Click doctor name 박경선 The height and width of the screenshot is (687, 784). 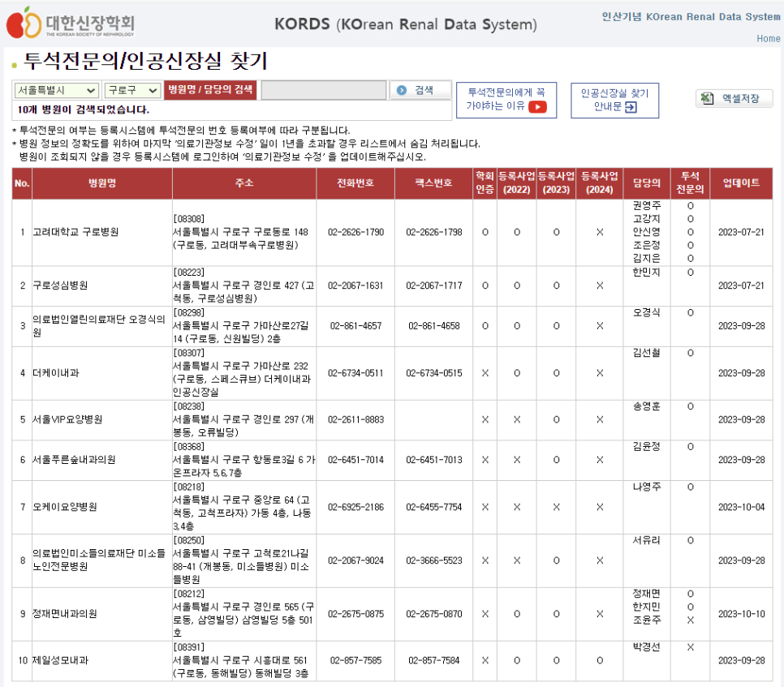(647, 647)
